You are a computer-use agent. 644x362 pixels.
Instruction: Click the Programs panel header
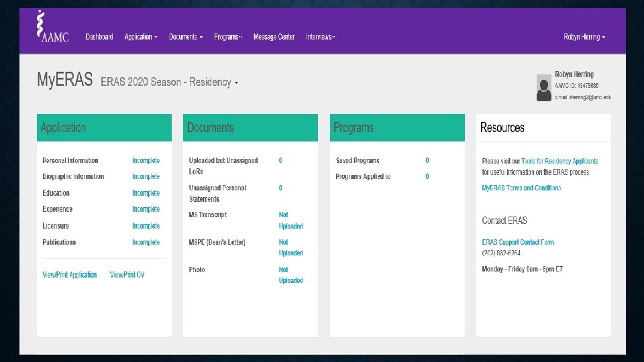point(397,127)
